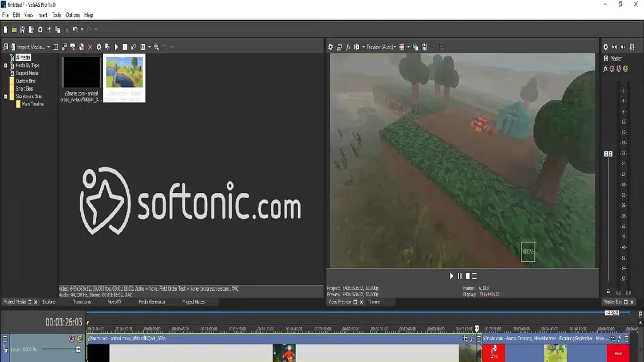Copy selection using main toolbar icon
Screen dimensions: 644x362
tap(58, 30)
